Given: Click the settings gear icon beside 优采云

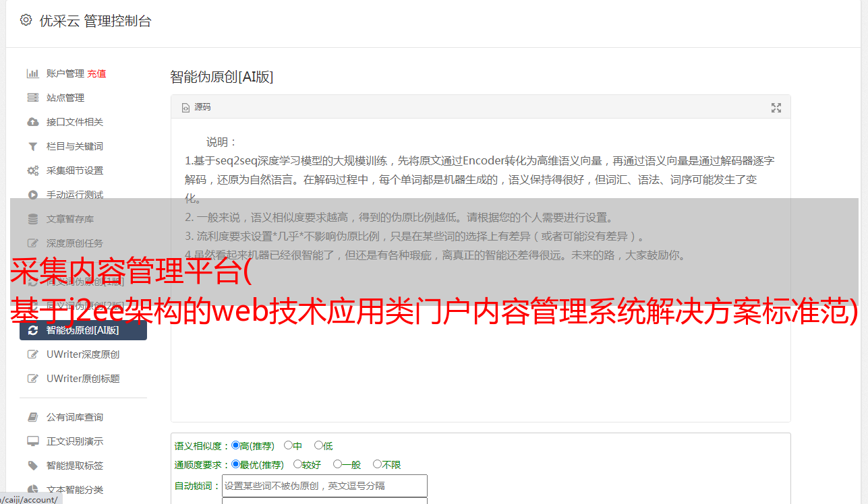Looking at the screenshot, I should 26,20.
